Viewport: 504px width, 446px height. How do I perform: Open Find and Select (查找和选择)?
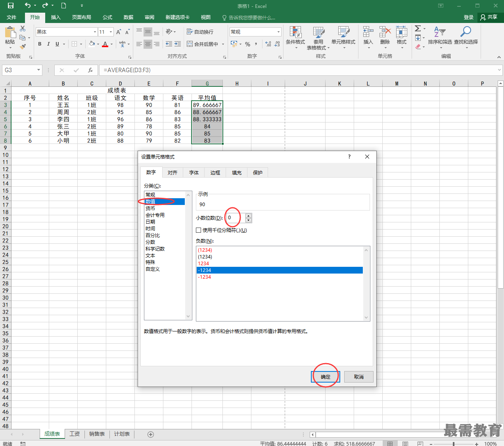(x=466, y=38)
